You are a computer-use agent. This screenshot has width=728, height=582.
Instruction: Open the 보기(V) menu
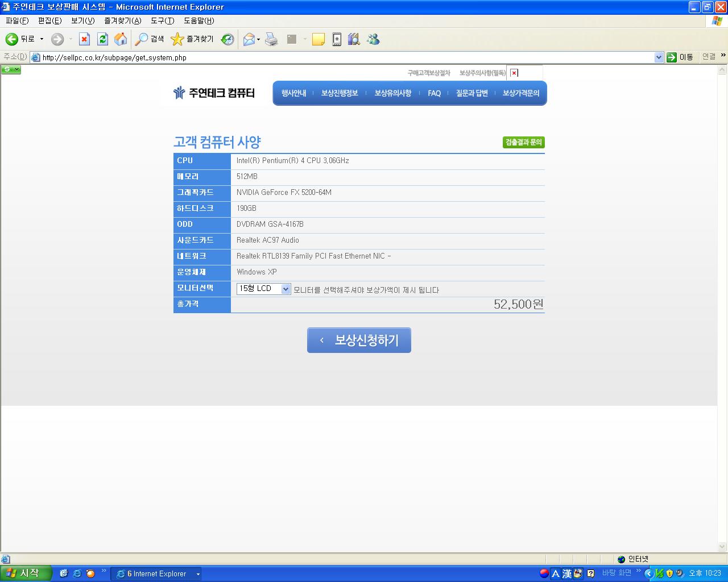[x=82, y=20]
